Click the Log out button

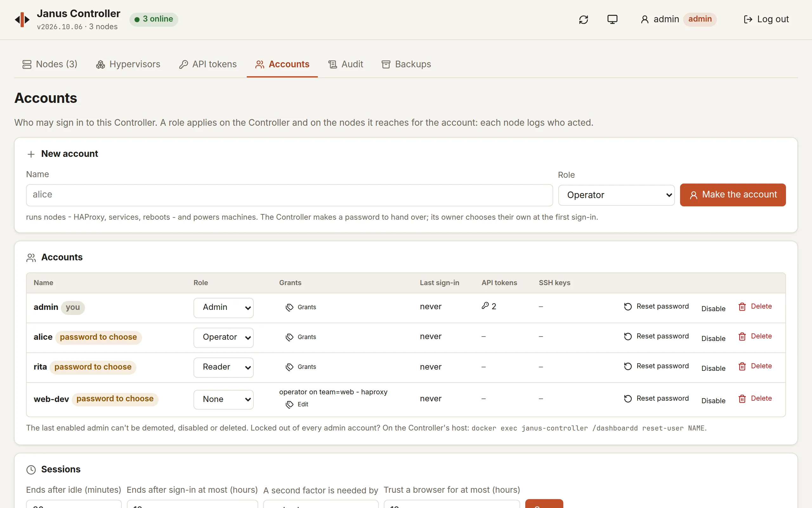(x=766, y=19)
